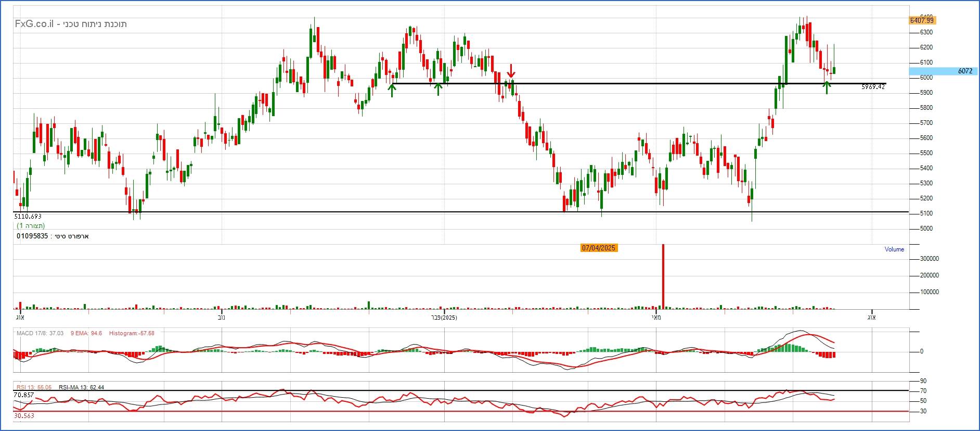
Task: Click the 70.857 RSI overbought level label
Action: click(x=24, y=395)
